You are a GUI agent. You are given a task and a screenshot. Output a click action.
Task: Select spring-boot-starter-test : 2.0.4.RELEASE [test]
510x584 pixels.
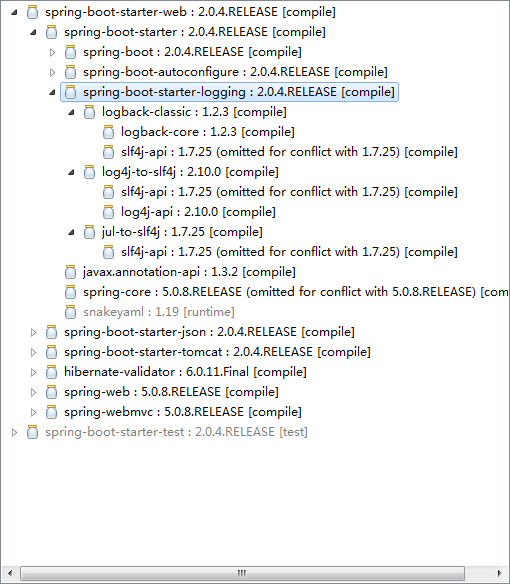point(176,432)
